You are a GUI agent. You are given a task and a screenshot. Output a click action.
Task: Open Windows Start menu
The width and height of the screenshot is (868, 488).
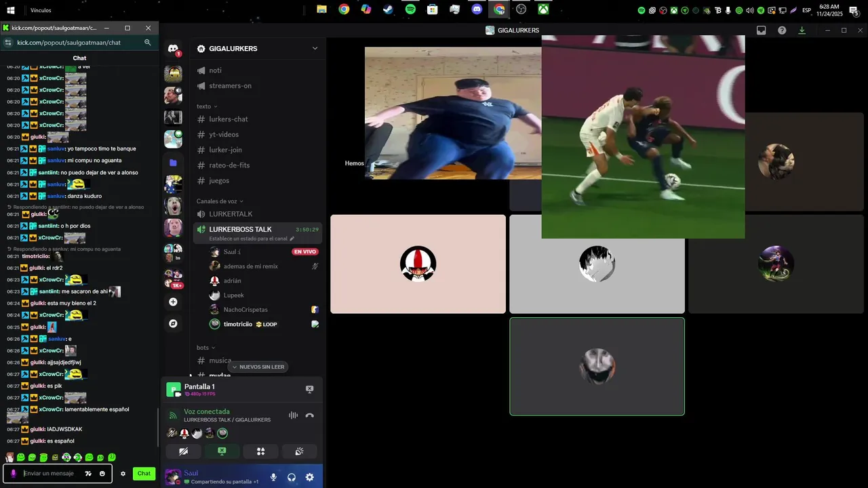click(x=11, y=10)
